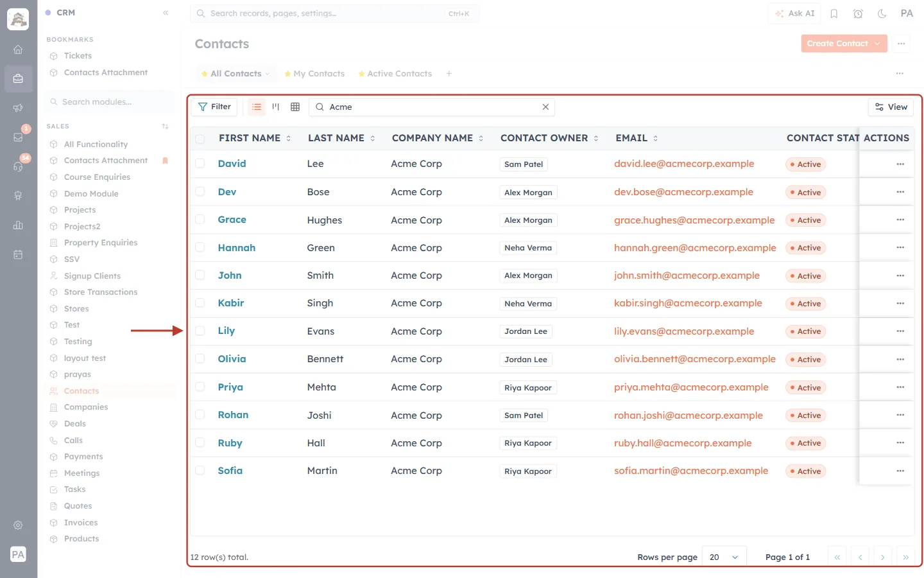The height and width of the screenshot is (578, 924).
Task: Open the View settings button
Action: tap(891, 107)
